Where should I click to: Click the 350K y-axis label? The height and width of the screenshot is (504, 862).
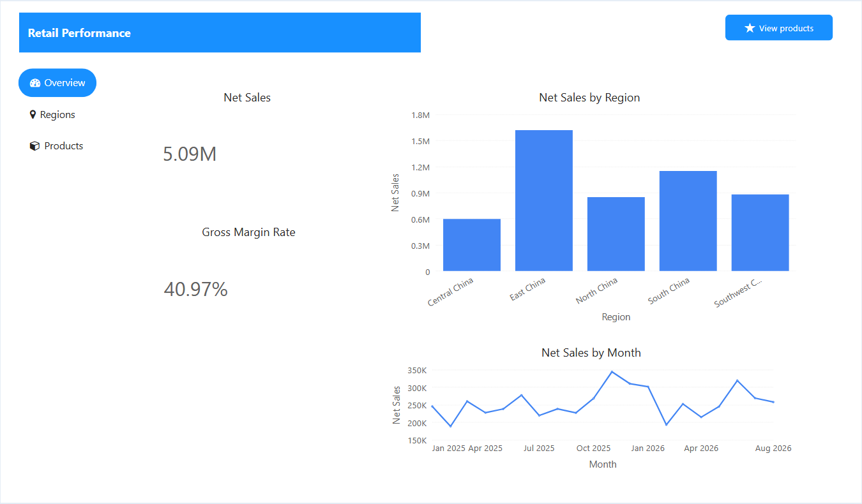point(416,370)
